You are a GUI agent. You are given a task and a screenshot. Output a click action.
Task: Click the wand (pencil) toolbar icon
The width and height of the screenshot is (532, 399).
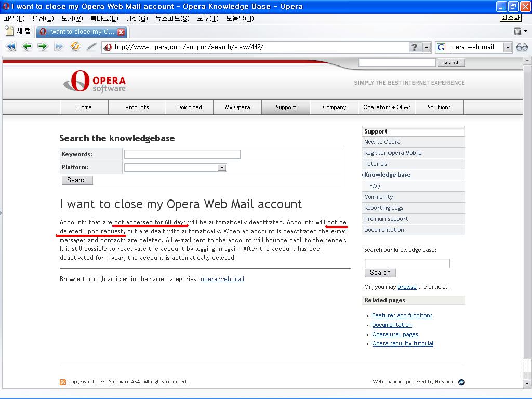91,47
